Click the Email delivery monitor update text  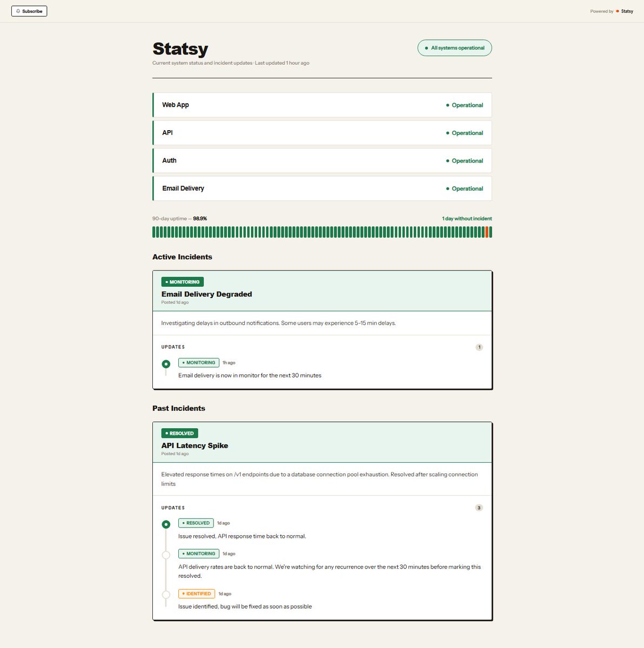(250, 375)
